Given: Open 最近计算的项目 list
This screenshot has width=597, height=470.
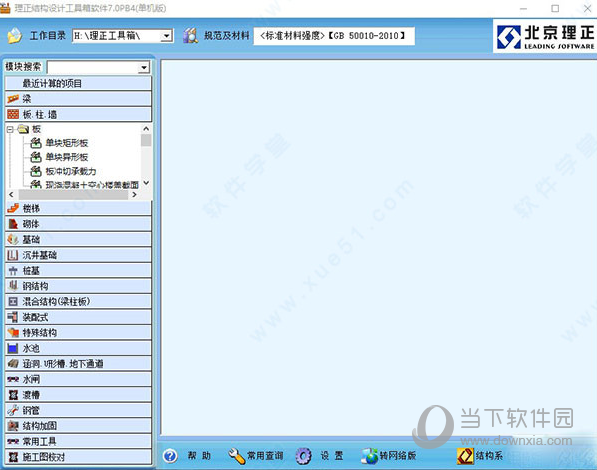Looking at the screenshot, I should [x=78, y=83].
